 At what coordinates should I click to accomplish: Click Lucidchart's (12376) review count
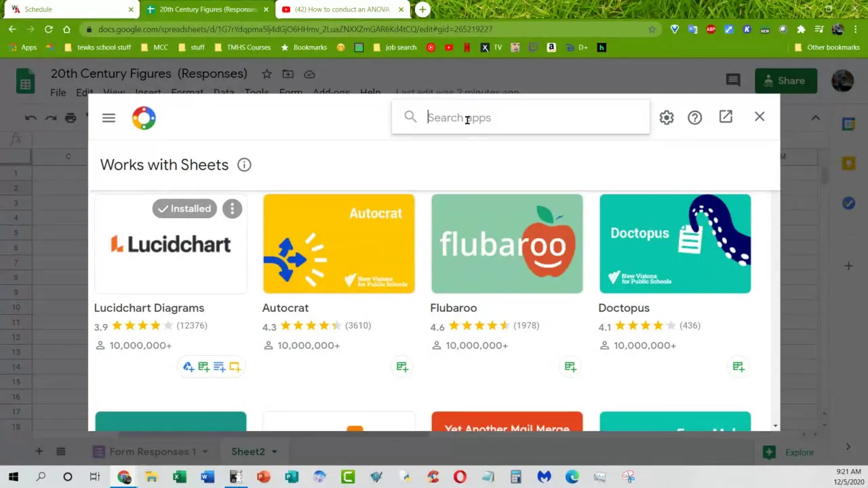point(192,325)
